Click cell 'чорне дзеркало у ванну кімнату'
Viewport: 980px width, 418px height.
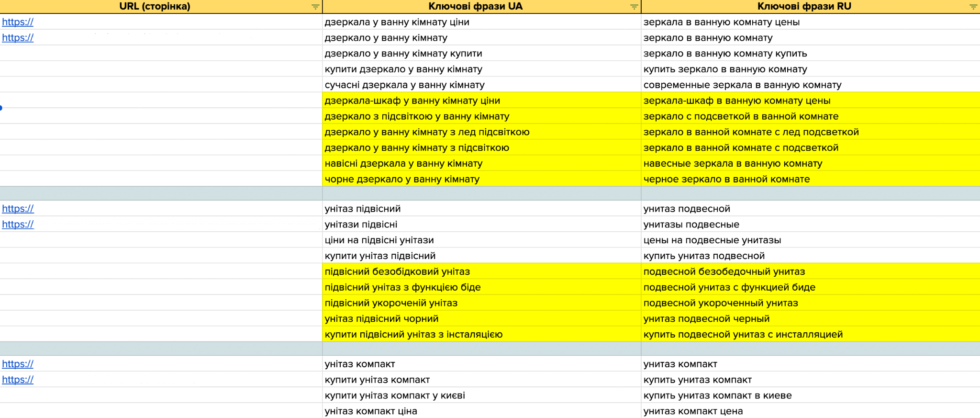[402, 179]
